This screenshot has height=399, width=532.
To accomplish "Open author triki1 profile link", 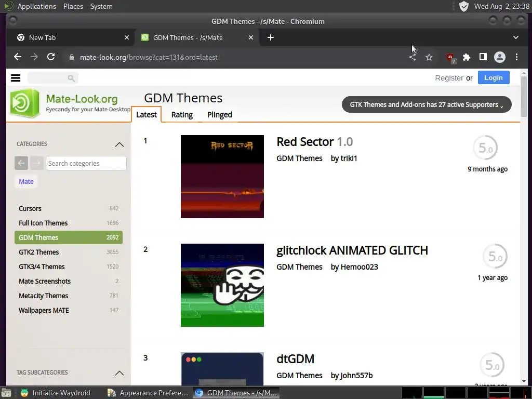I will point(349,158).
